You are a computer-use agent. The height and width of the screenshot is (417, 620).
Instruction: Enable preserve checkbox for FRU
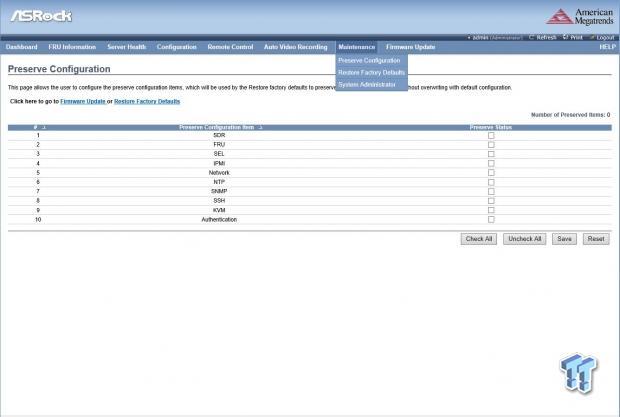click(491, 145)
